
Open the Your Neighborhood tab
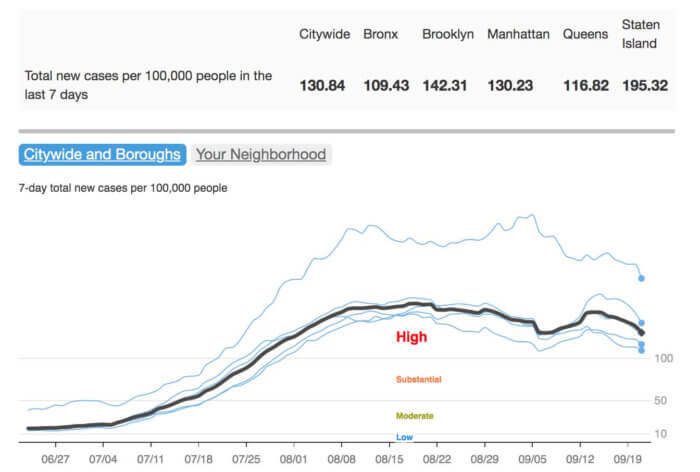[x=260, y=155]
